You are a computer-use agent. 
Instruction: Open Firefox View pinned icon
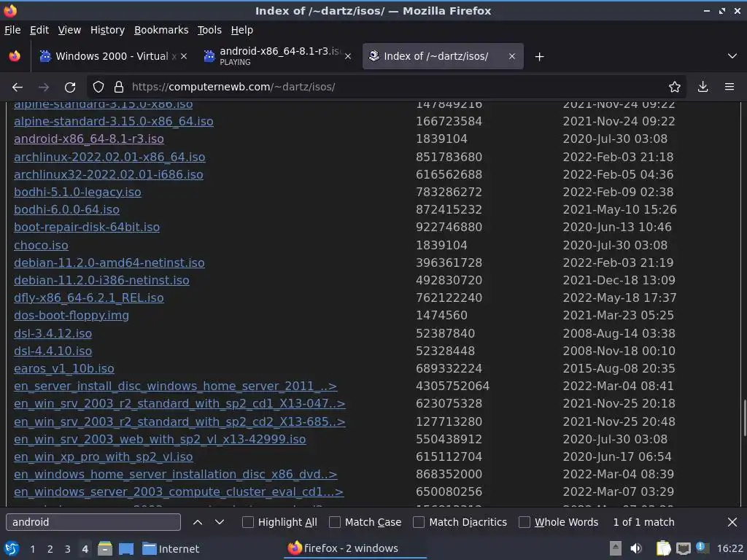(x=15, y=56)
